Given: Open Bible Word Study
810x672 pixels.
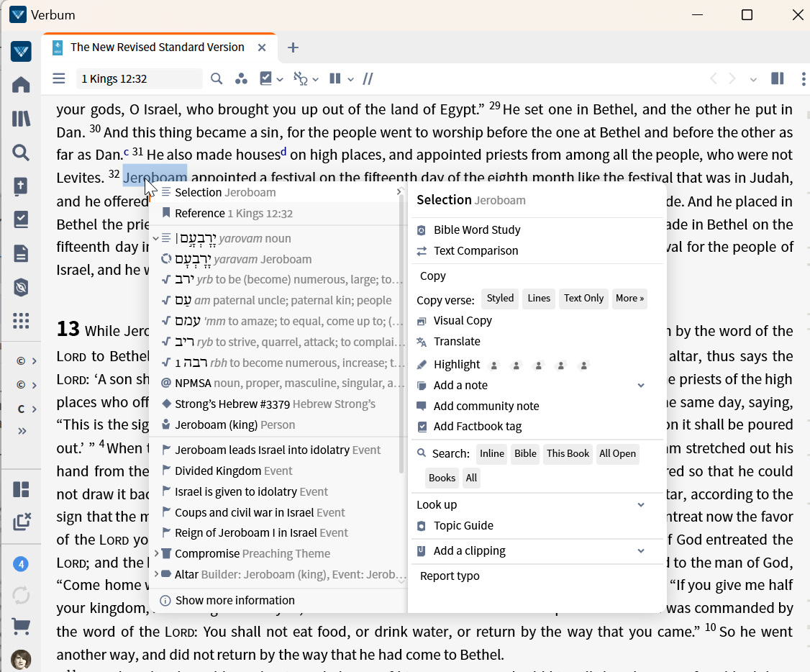Looking at the screenshot, I should (476, 230).
